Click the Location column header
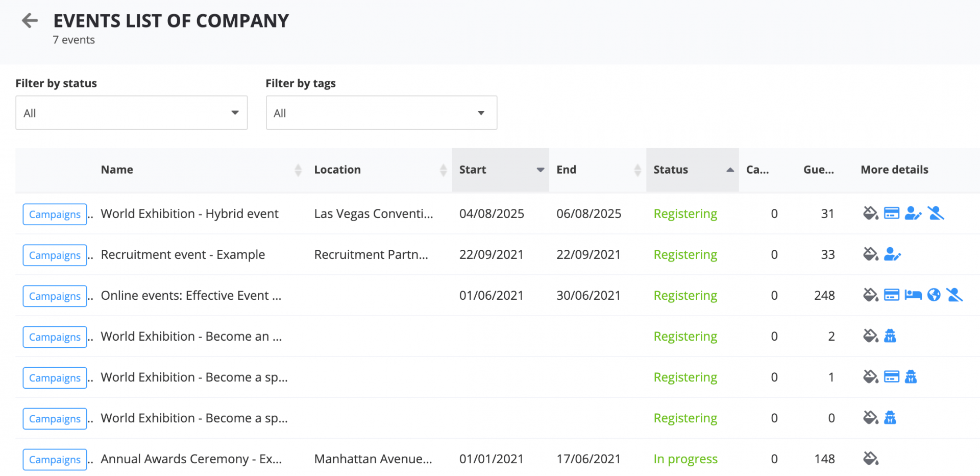The width and height of the screenshot is (980, 476). point(337,170)
